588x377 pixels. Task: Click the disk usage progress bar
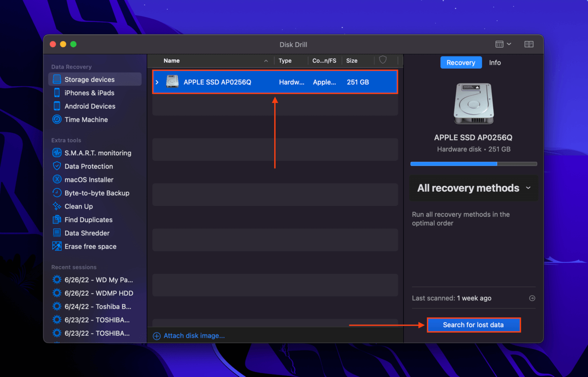[x=473, y=164]
